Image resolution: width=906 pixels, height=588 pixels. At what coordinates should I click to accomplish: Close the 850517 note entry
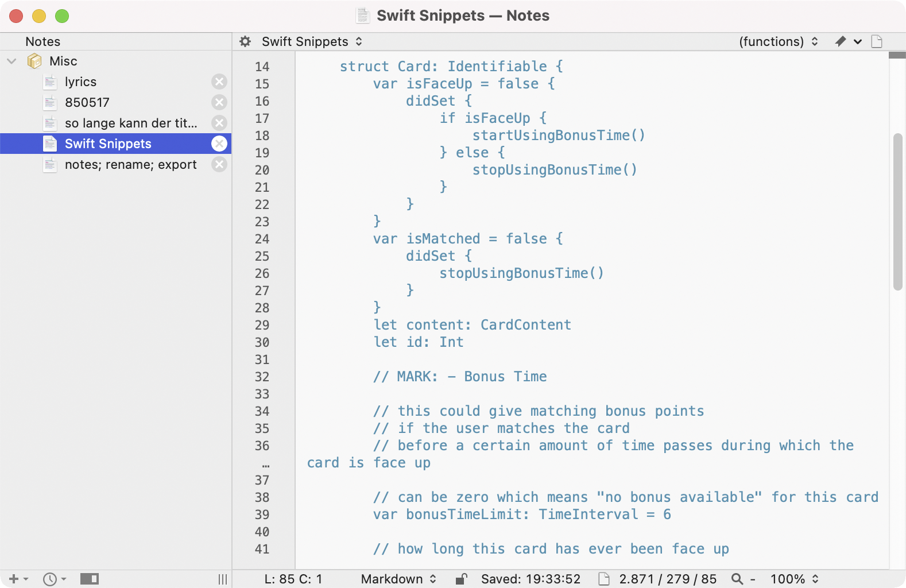219,102
